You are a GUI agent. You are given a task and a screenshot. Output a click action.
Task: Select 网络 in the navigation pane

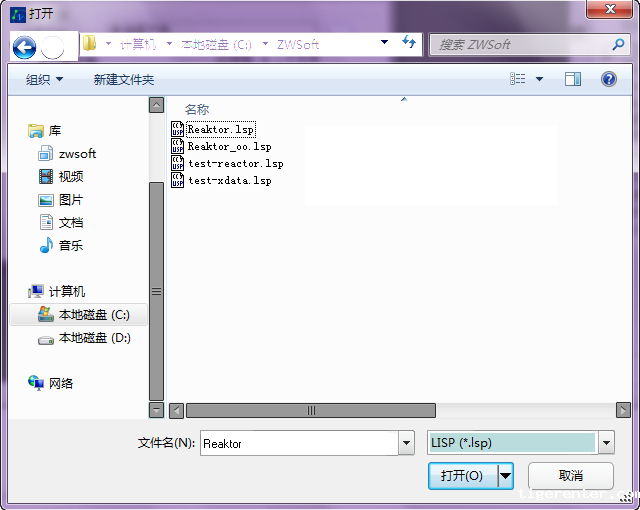[61, 383]
